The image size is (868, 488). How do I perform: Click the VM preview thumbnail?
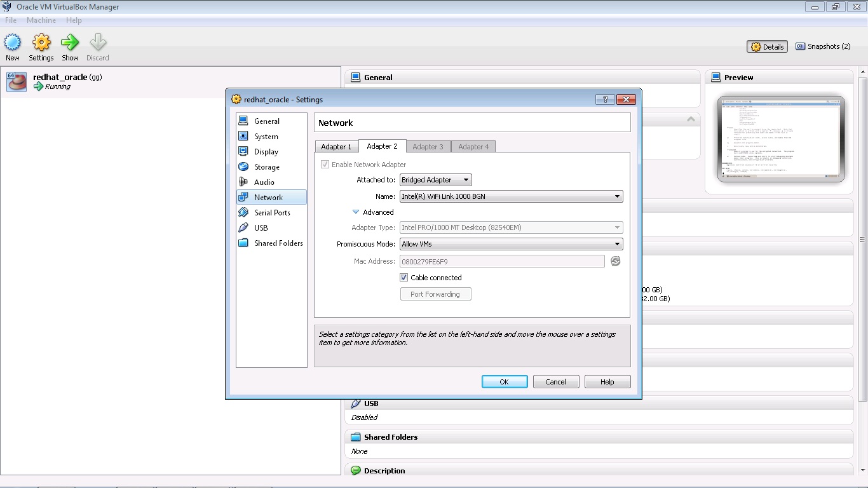tap(781, 139)
